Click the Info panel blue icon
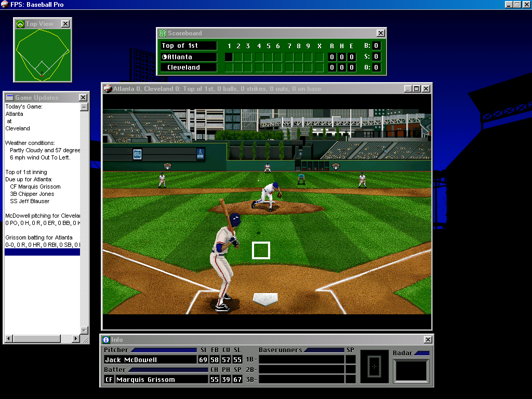 point(106,340)
